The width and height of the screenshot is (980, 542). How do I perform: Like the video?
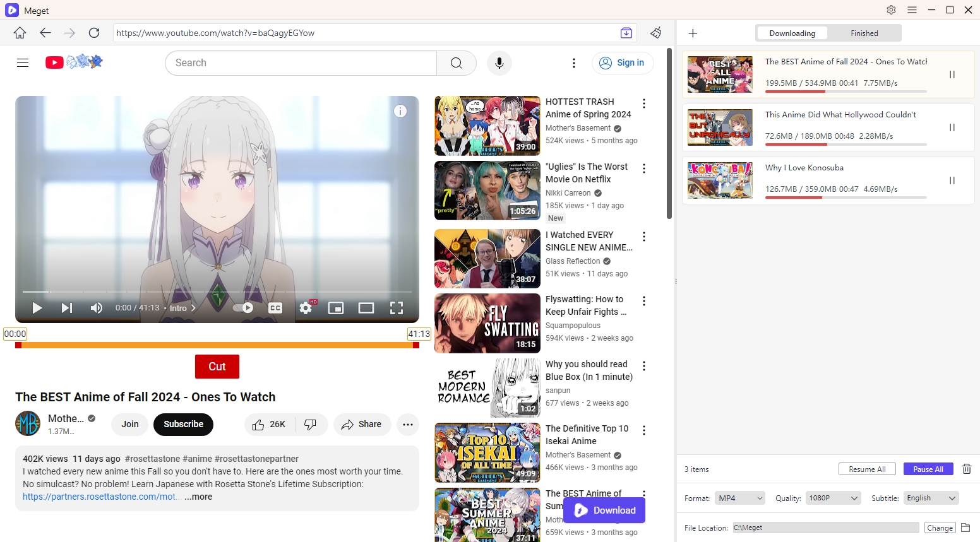pyautogui.click(x=270, y=425)
